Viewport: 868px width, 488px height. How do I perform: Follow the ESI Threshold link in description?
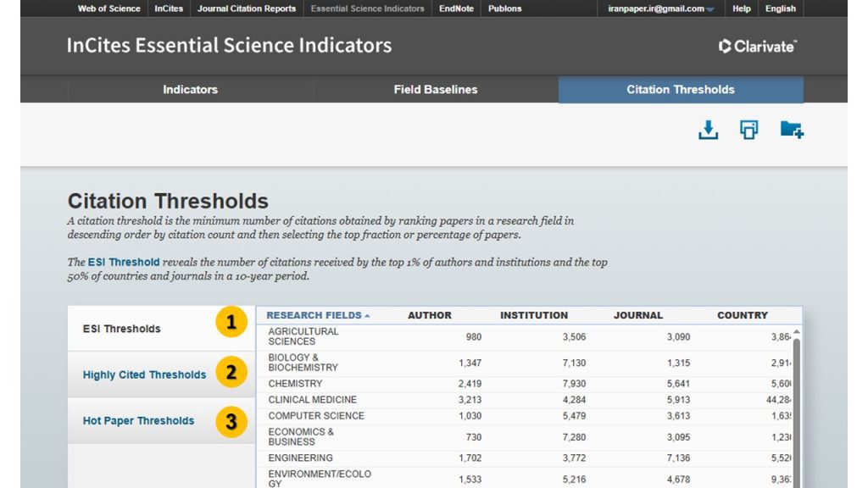point(124,263)
